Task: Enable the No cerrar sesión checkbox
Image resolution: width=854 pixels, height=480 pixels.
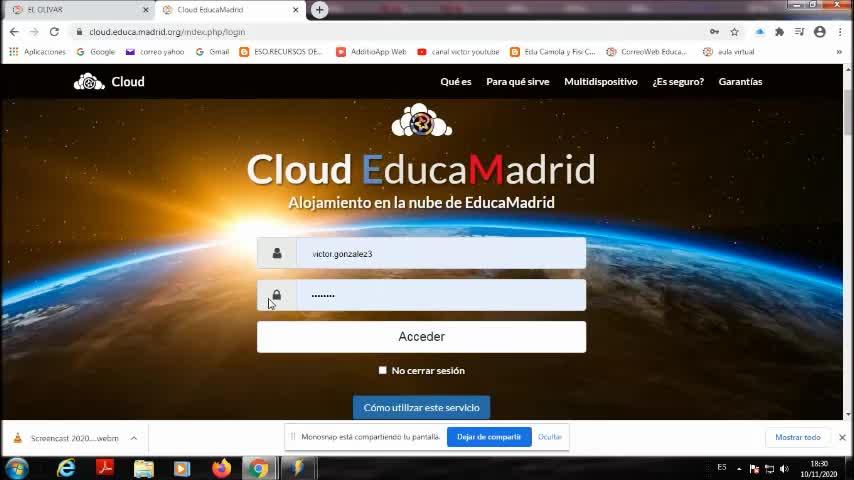Action: click(x=382, y=370)
